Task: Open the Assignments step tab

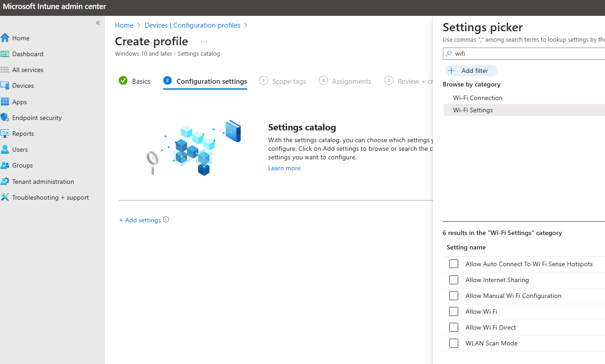Action: (x=345, y=81)
